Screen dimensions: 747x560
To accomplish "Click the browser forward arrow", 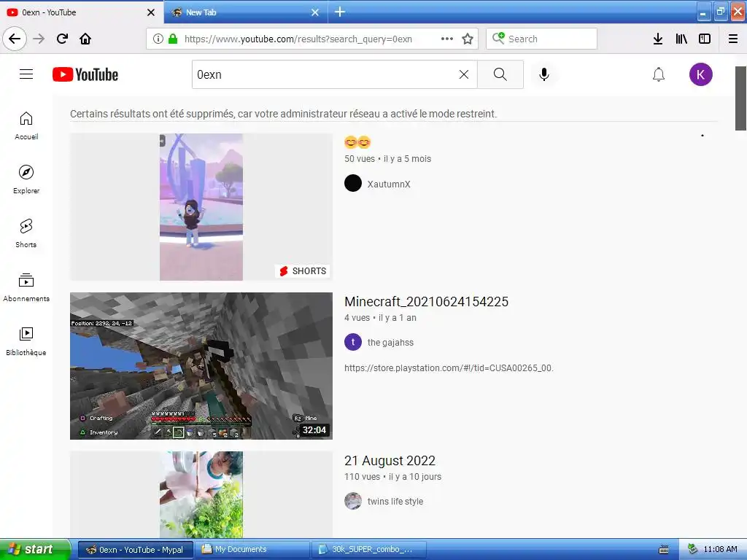I will pos(39,39).
